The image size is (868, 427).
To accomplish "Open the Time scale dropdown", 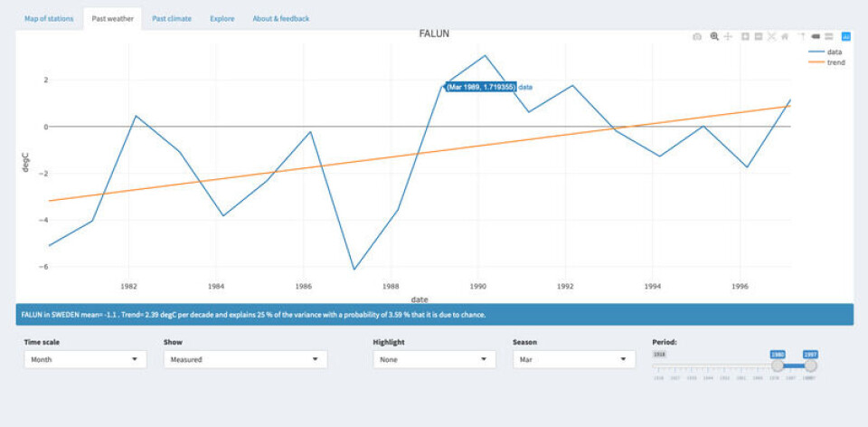I will click(x=85, y=359).
